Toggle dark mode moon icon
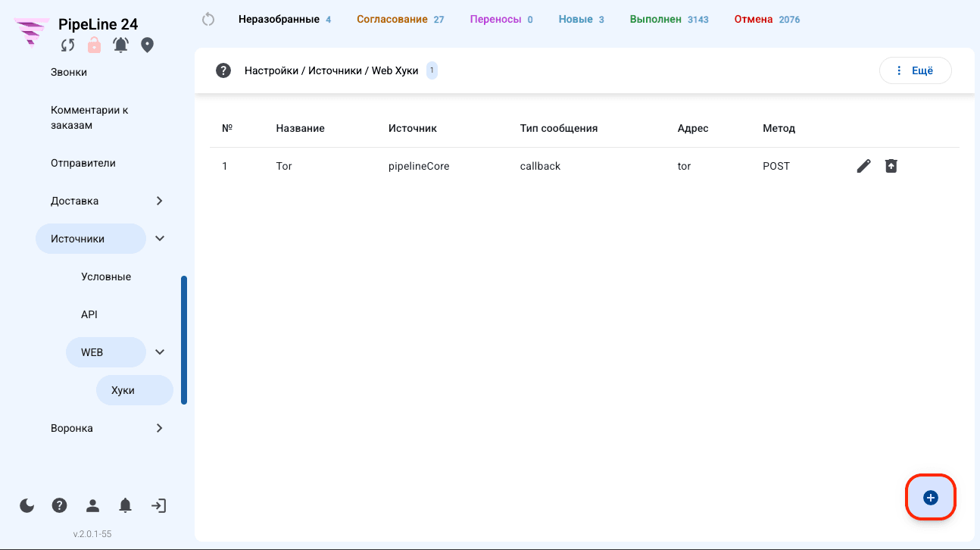Viewport: 980px width, 550px height. (x=27, y=505)
